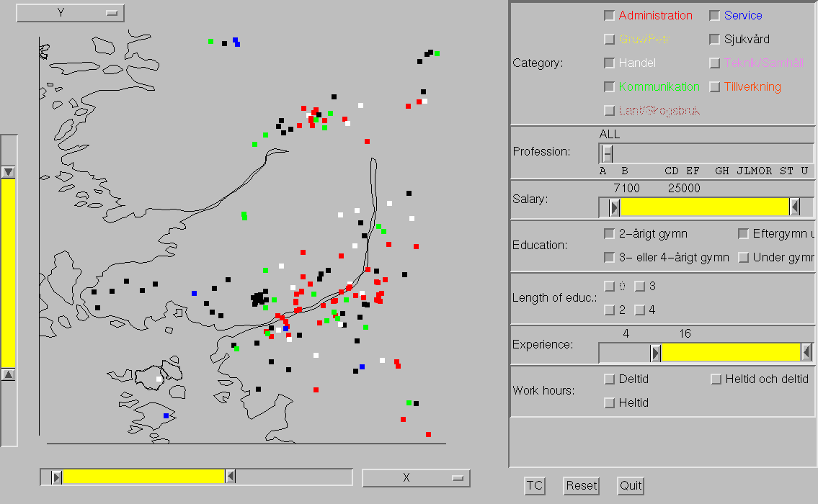This screenshot has height=504, width=818.
Task: Click the Salary slider right arrow handle
Action: [795, 207]
